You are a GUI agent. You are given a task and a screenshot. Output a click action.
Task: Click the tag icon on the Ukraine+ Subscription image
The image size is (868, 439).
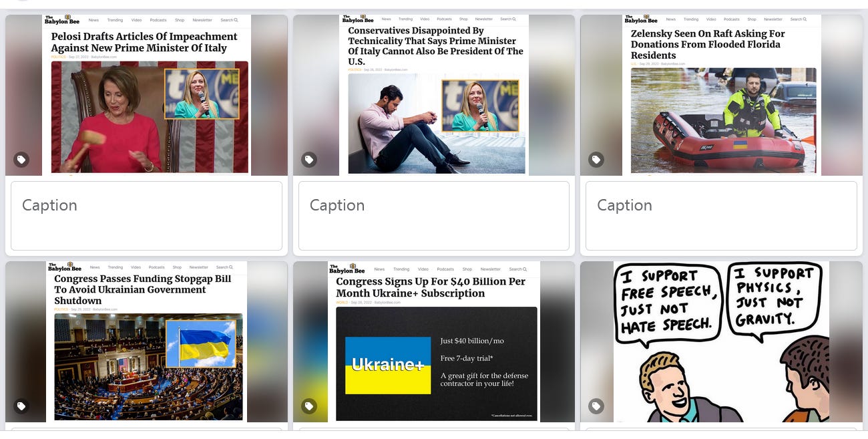[x=308, y=406]
